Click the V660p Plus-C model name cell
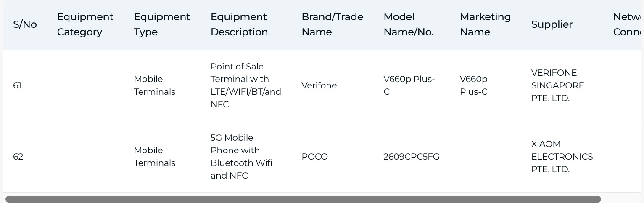644x203 pixels. click(x=409, y=85)
